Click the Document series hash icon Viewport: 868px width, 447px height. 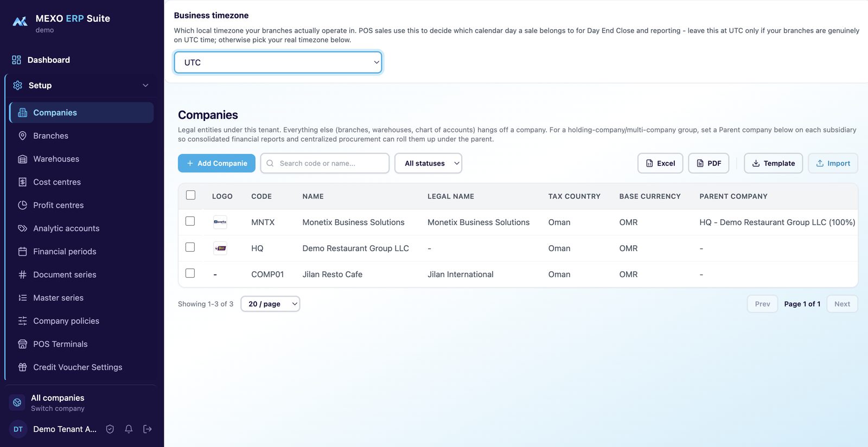pos(22,274)
